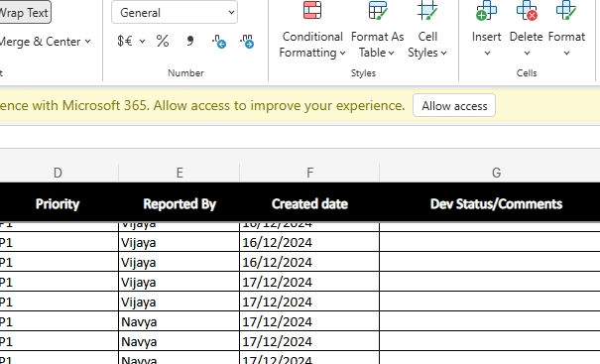600x364 pixels.
Task: Click the Format As Table icon
Action: coord(377,10)
